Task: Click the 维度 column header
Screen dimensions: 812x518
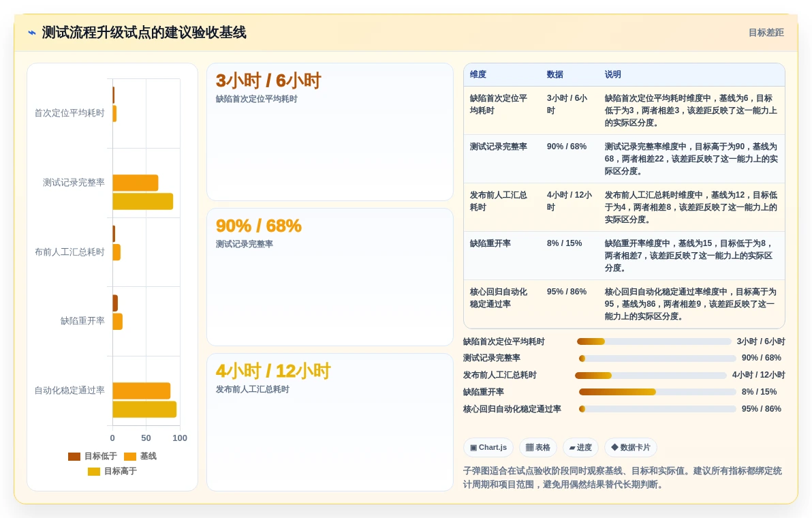Action: 478,74
